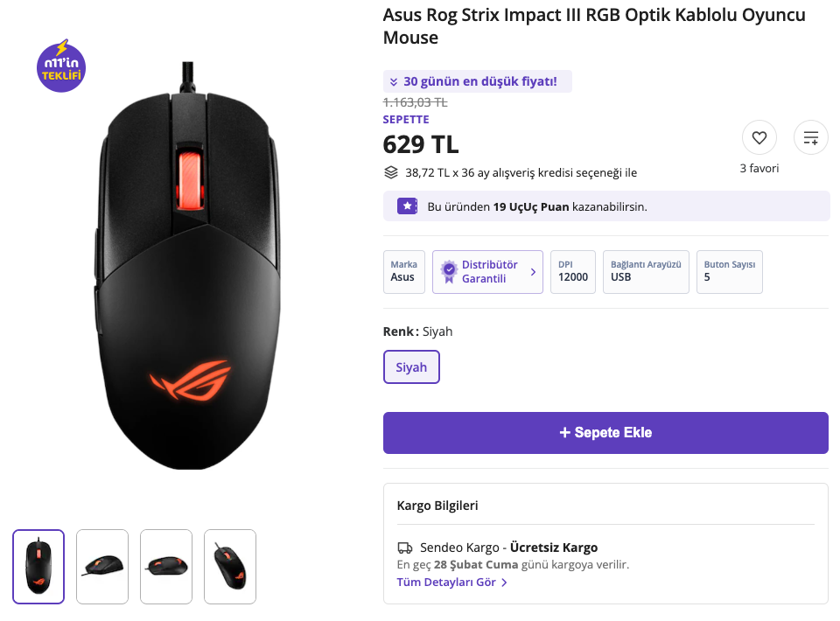Click the n11'in Teklifi badge
Screen dimensions: 840x621
[61, 67]
